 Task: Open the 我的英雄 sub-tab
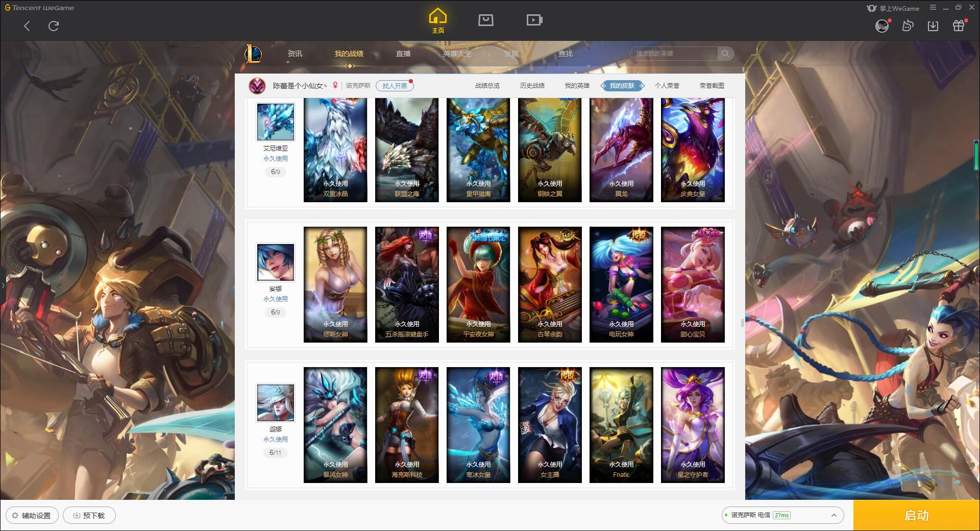click(577, 86)
